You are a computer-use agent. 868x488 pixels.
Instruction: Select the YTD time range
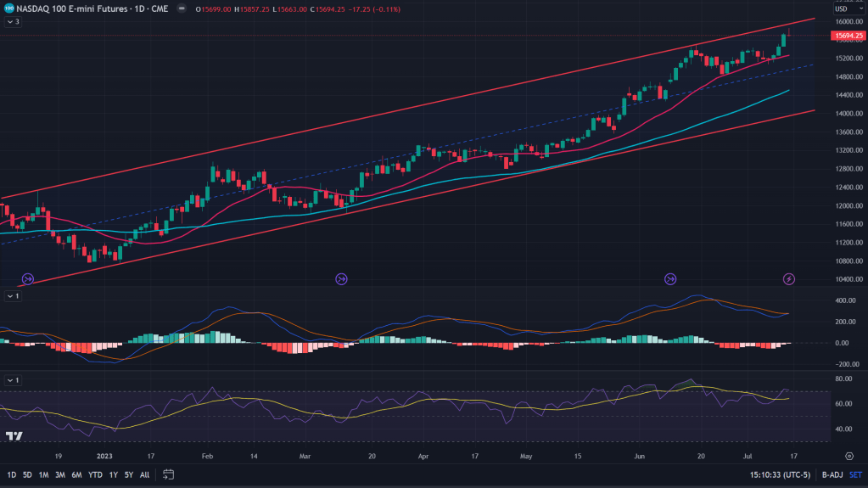94,474
